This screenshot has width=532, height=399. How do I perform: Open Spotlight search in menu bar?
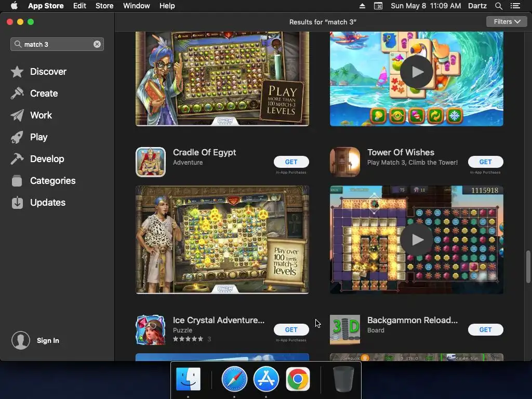tap(498, 6)
